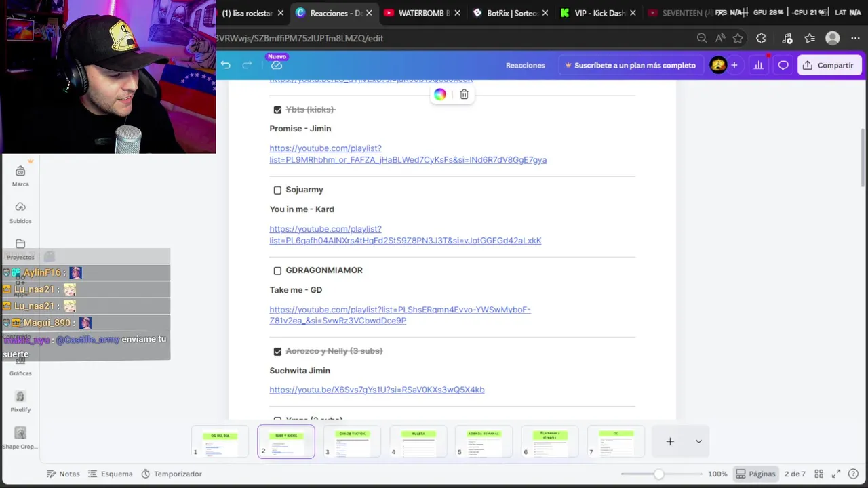Click the Compartir share button
Image resolution: width=868 pixels, height=488 pixels.
point(829,65)
